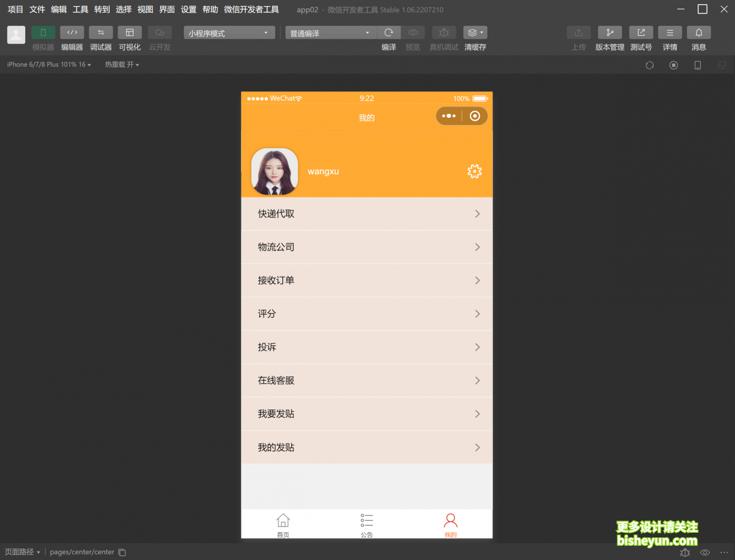Open the 页面路径 dropdown

[23, 552]
